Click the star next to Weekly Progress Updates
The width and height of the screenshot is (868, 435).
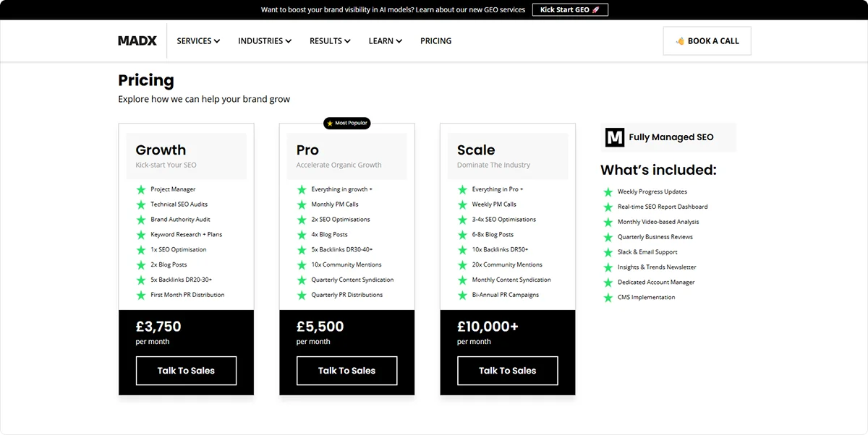click(x=608, y=191)
